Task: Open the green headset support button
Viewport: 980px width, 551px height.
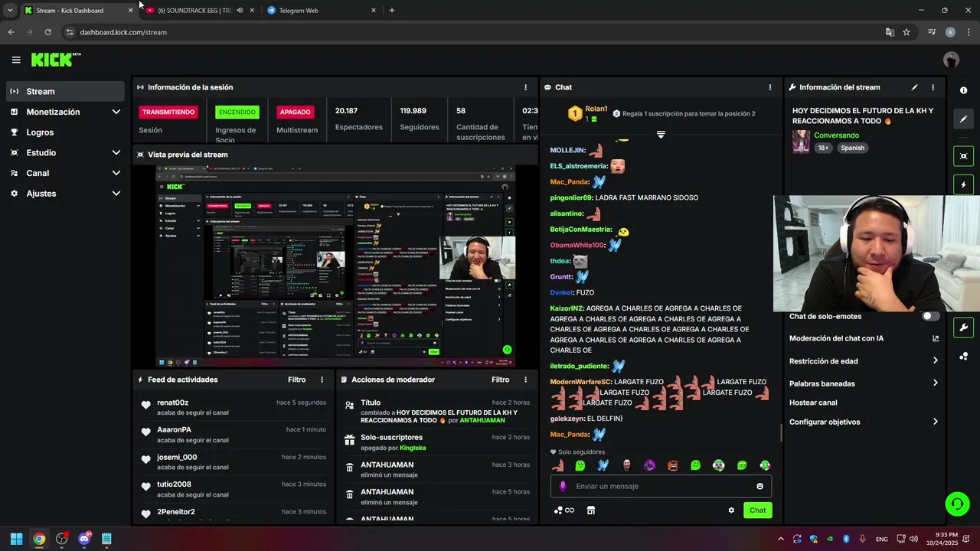Action: click(957, 504)
